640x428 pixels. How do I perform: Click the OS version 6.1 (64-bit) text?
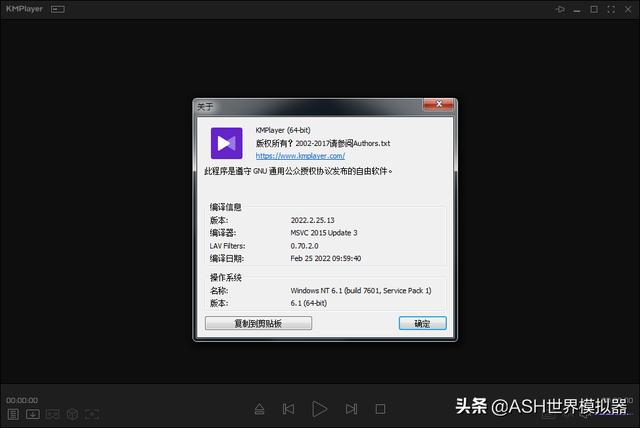309,303
